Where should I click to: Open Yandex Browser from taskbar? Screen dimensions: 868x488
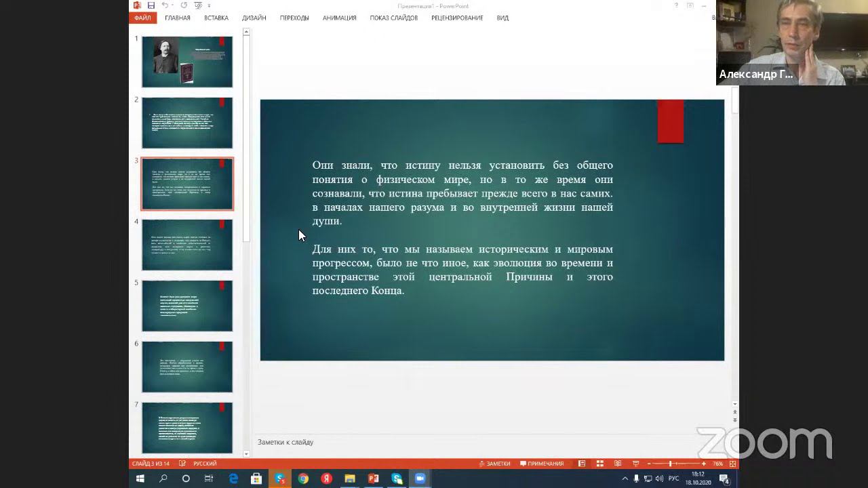(x=326, y=479)
